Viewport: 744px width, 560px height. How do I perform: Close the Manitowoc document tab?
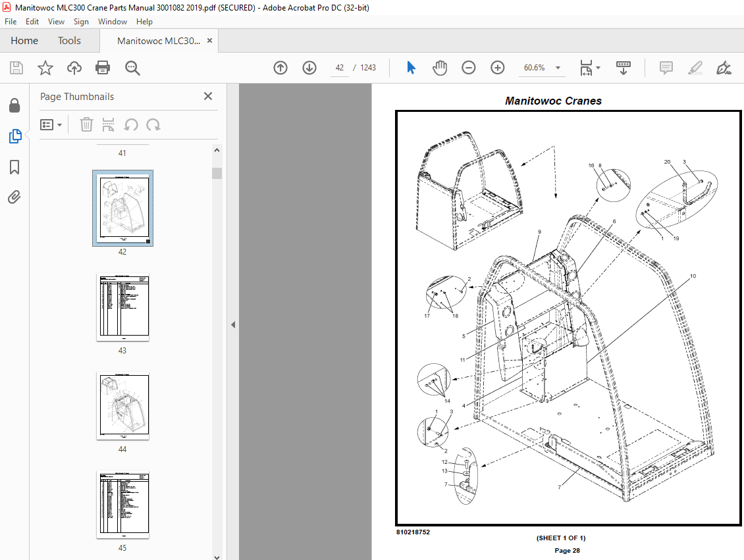[x=210, y=41]
